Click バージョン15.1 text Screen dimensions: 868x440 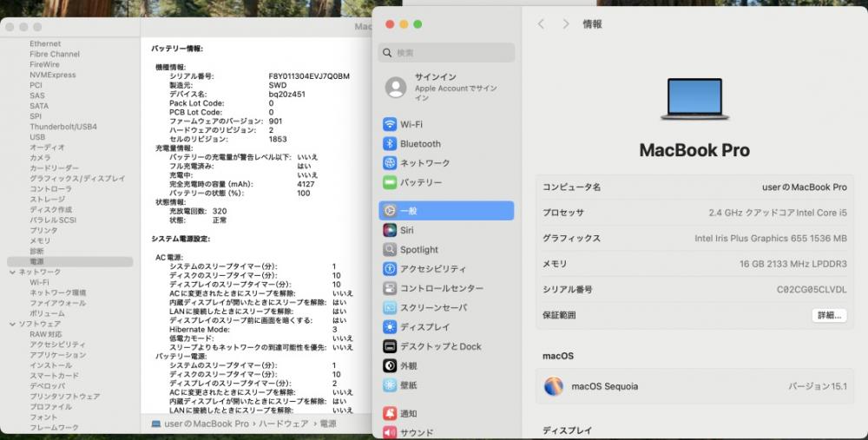[x=817, y=386]
